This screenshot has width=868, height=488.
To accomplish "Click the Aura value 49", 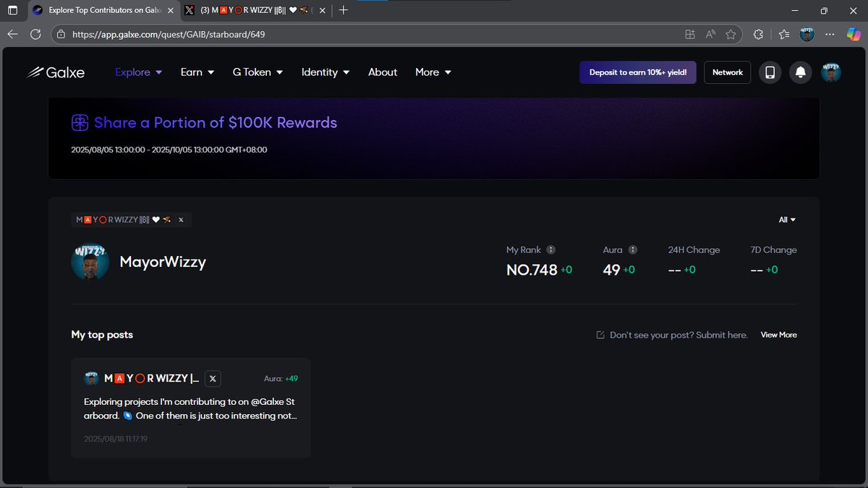I will point(611,270).
